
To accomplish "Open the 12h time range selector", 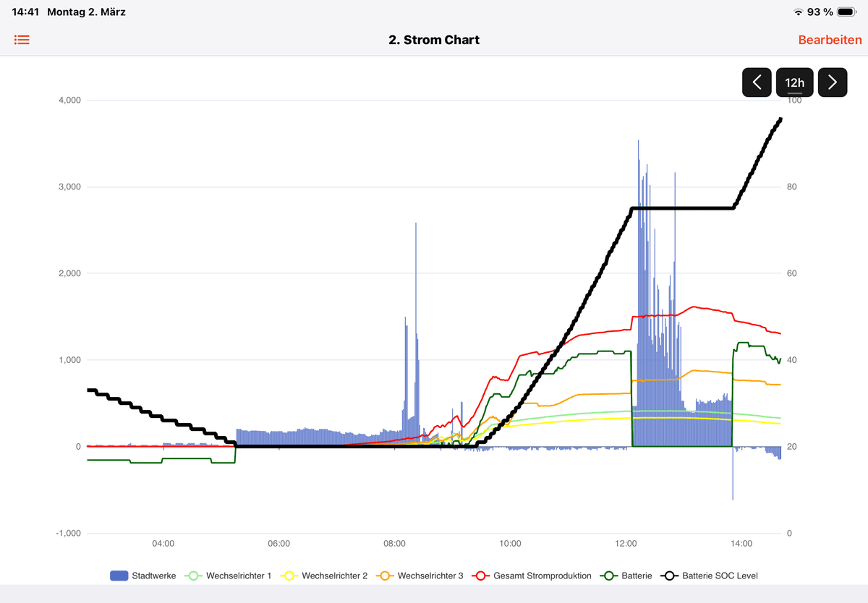I will click(x=794, y=82).
